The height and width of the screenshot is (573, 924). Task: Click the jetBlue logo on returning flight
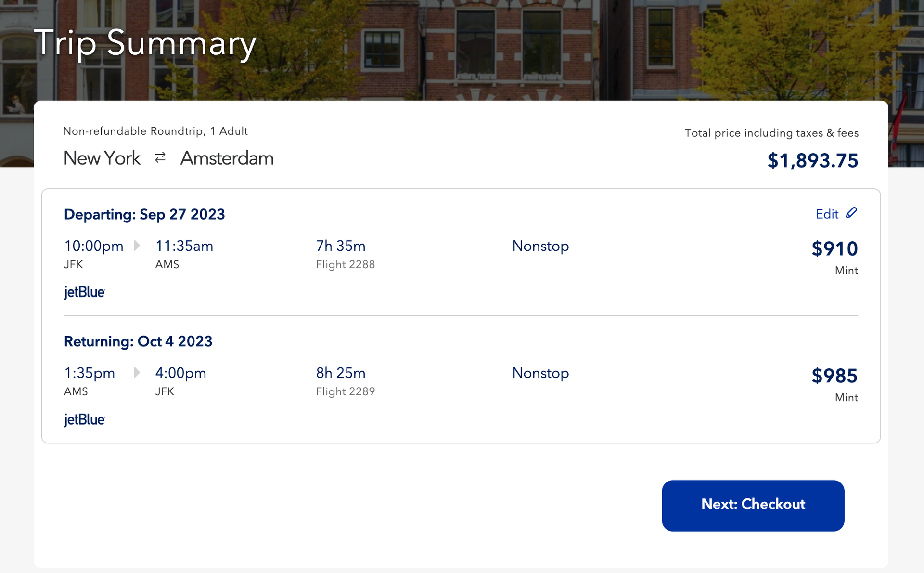pyautogui.click(x=84, y=419)
